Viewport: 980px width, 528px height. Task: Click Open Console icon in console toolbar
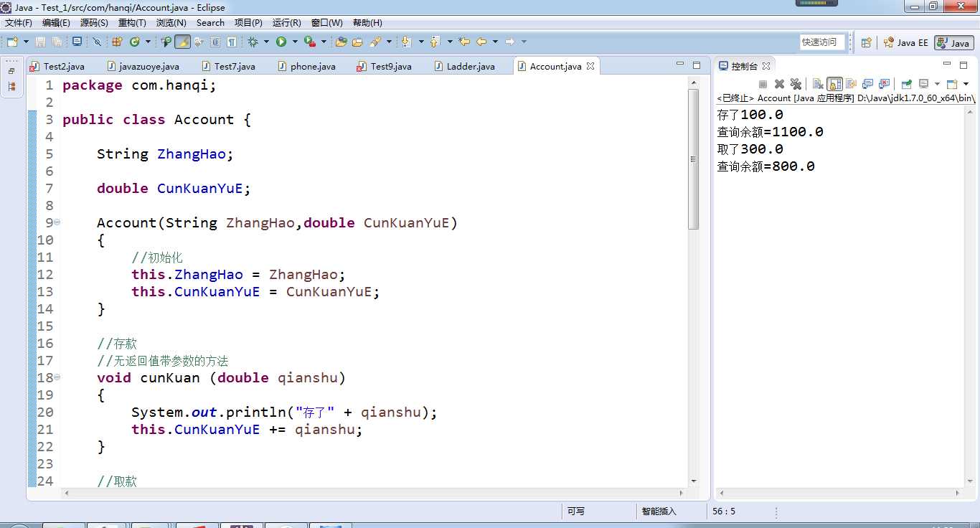(951, 84)
